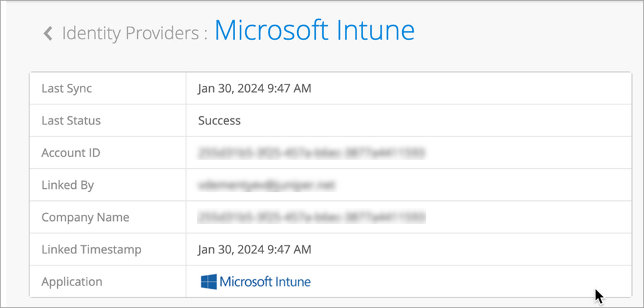Select the Company Name label

(85, 217)
